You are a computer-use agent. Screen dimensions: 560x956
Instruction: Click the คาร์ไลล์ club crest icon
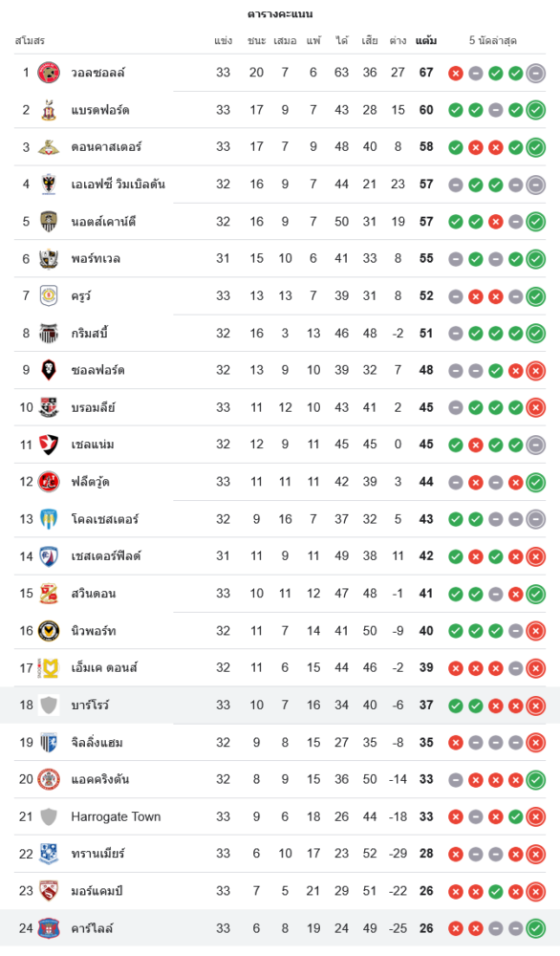(x=49, y=928)
